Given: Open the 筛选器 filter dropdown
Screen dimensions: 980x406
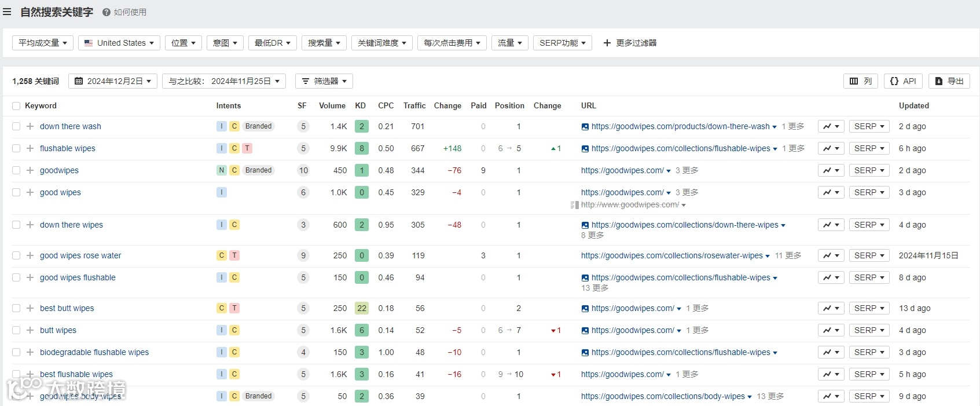Looking at the screenshot, I should pyautogui.click(x=324, y=81).
